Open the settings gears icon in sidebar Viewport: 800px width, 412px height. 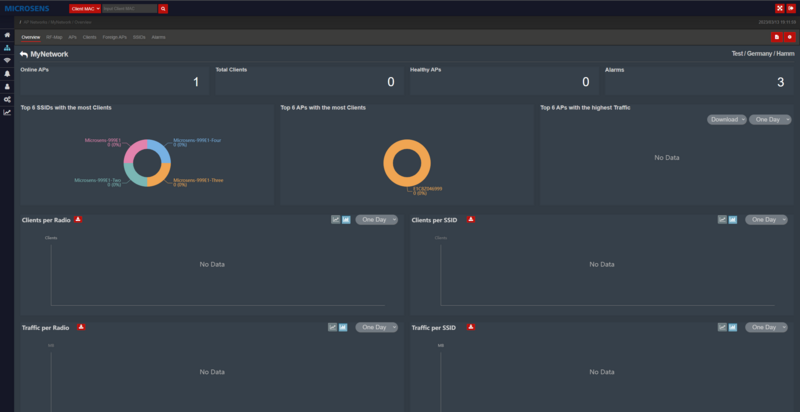pos(8,99)
